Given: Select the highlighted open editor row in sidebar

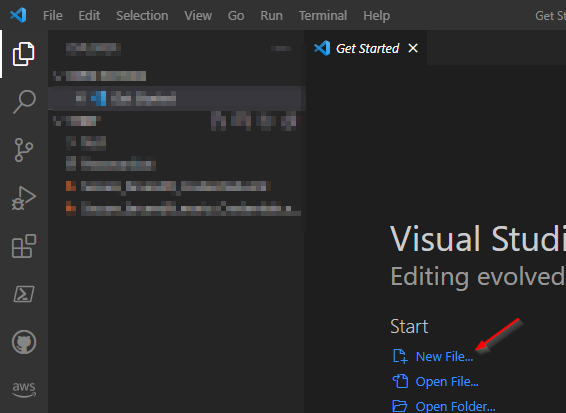Looking at the screenshot, I should point(177,98).
